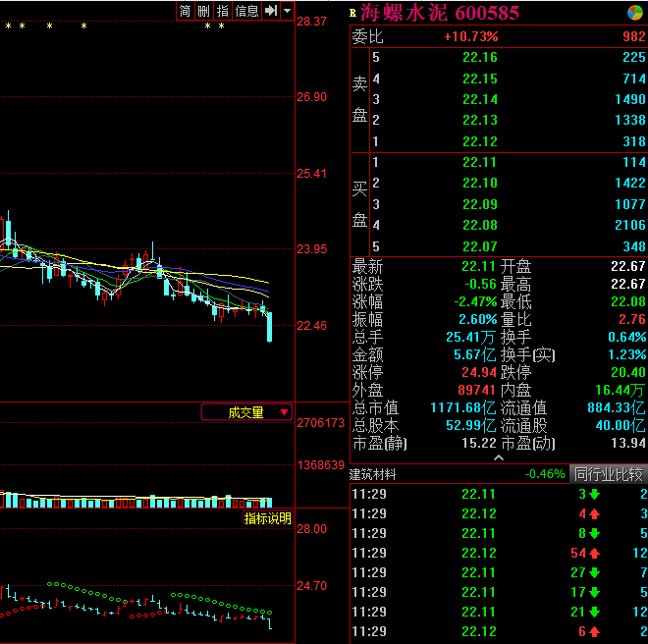Click the green down arrow beside volume 17
The width and height of the screenshot is (648, 644).
pyautogui.click(x=594, y=592)
